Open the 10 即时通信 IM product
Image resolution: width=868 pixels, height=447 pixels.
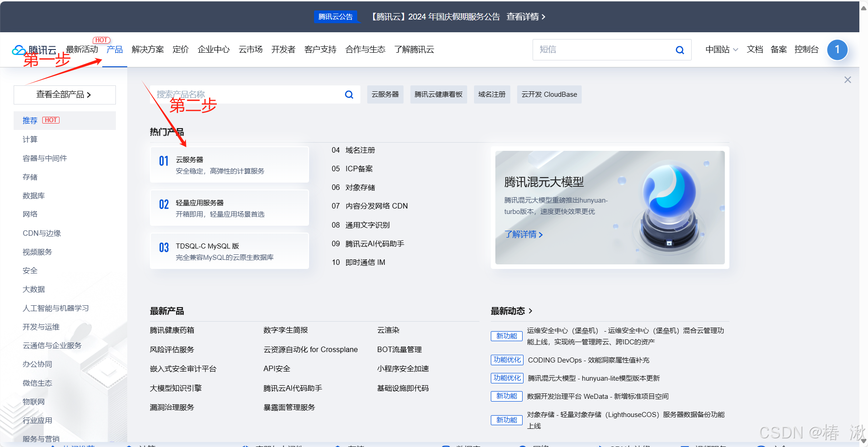point(358,263)
